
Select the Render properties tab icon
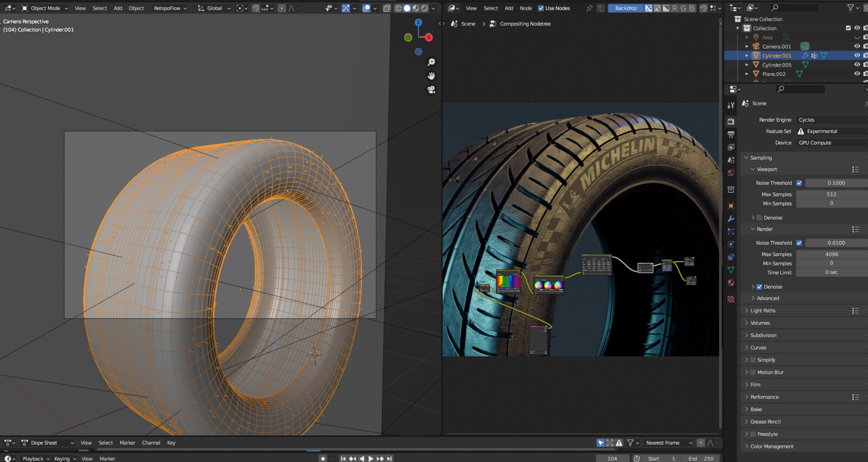(x=731, y=121)
